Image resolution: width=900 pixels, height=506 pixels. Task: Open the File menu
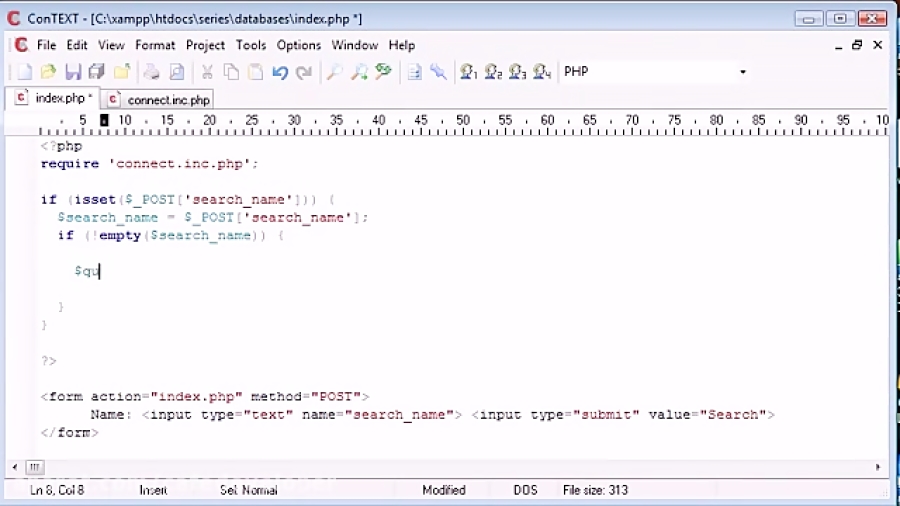pos(46,45)
